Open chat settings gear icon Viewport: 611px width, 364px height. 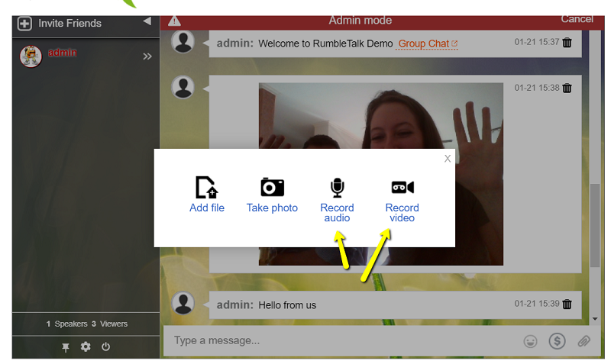click(x=86, y=346)
